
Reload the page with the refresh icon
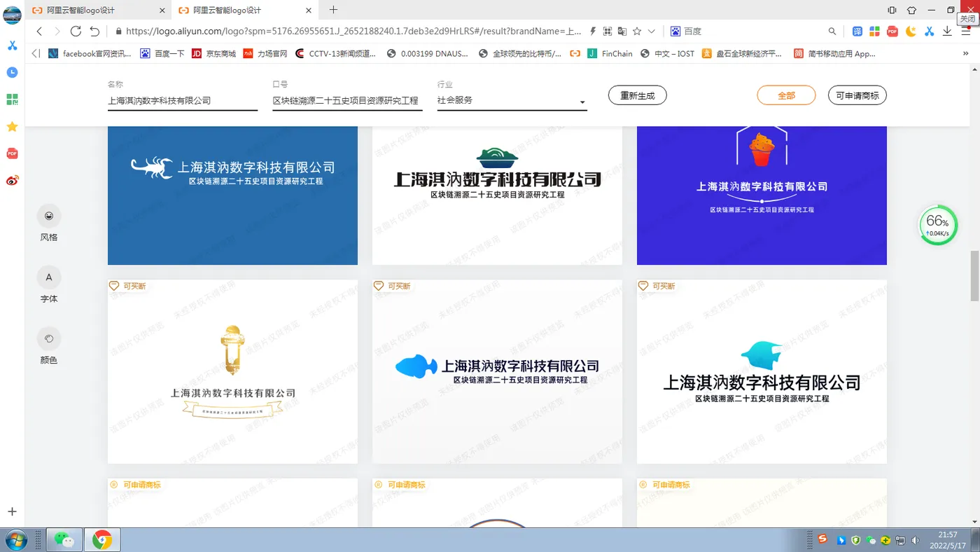(76, 32)
